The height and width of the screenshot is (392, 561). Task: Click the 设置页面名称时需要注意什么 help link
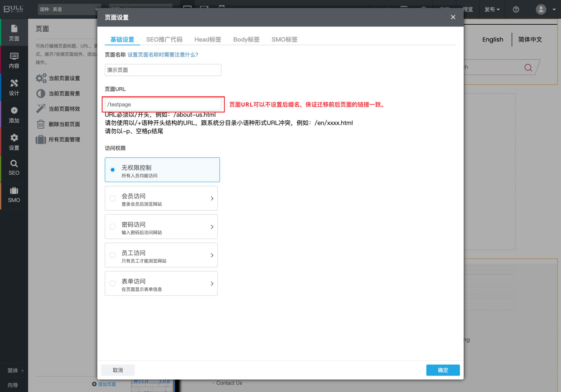coord(163,55)
